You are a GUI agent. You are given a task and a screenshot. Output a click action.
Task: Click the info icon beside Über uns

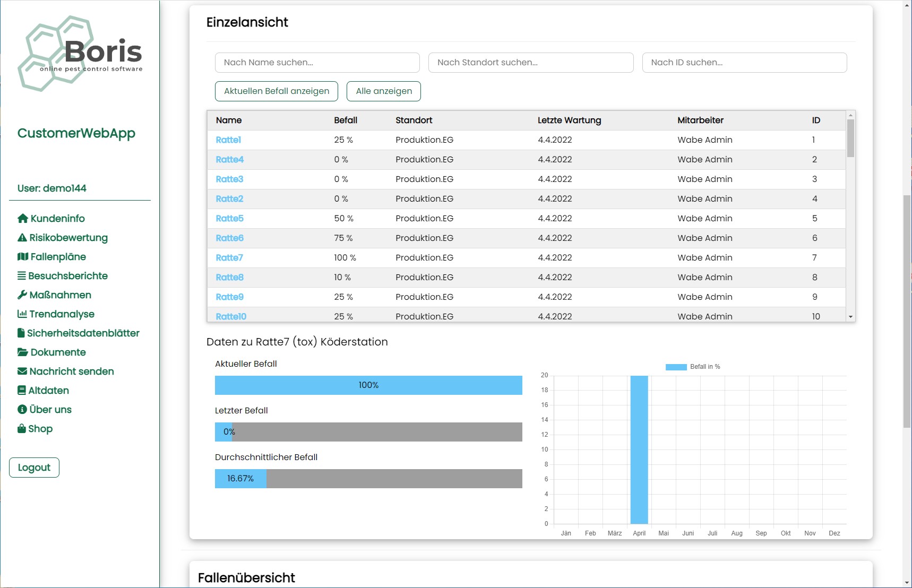(x=22, y=410)
